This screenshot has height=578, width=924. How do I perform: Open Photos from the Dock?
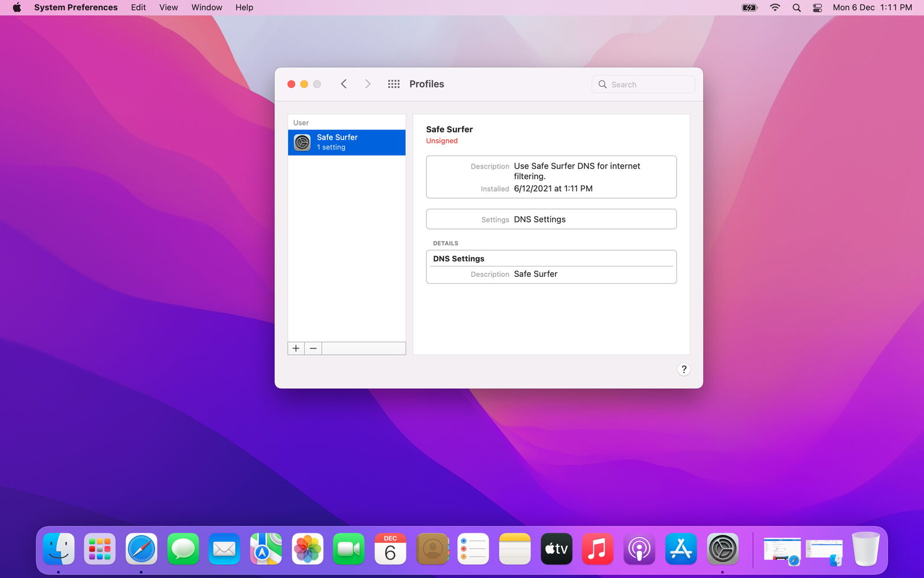[x=307, y=549]
